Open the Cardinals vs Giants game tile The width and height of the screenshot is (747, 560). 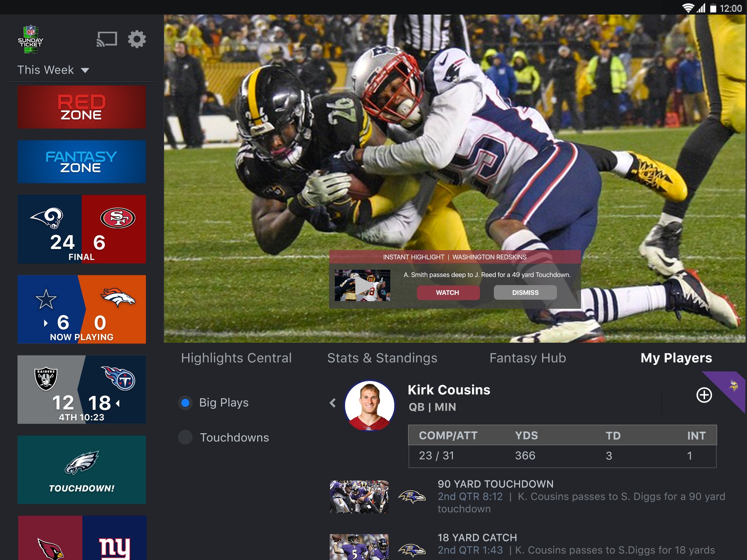pyautogui.click(x=82, y=539)
